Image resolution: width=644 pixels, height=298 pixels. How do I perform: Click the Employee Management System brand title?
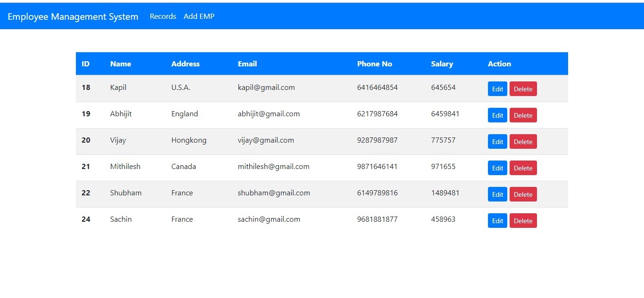point(73,16)
